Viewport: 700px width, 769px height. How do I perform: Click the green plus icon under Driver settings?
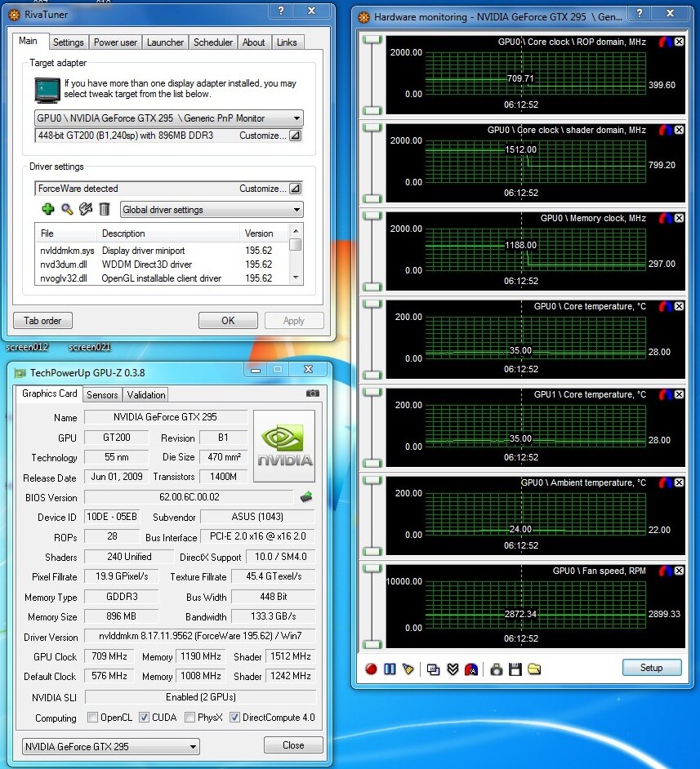[47, 210]
